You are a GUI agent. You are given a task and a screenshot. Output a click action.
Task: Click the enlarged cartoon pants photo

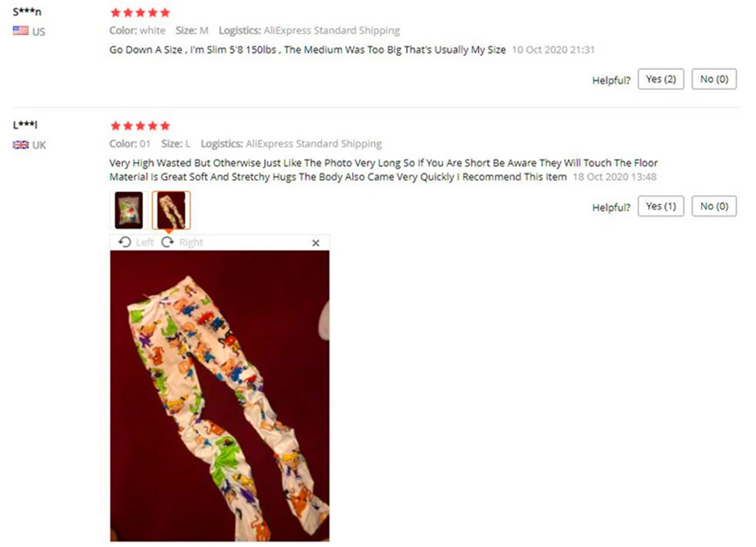pyautogui.click(x=220, y=396)
